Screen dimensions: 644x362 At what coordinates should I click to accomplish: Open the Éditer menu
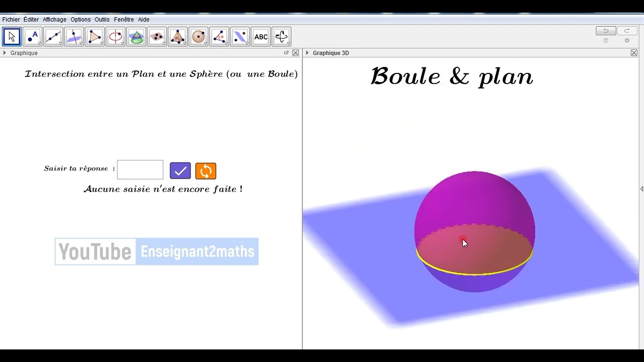31,20
